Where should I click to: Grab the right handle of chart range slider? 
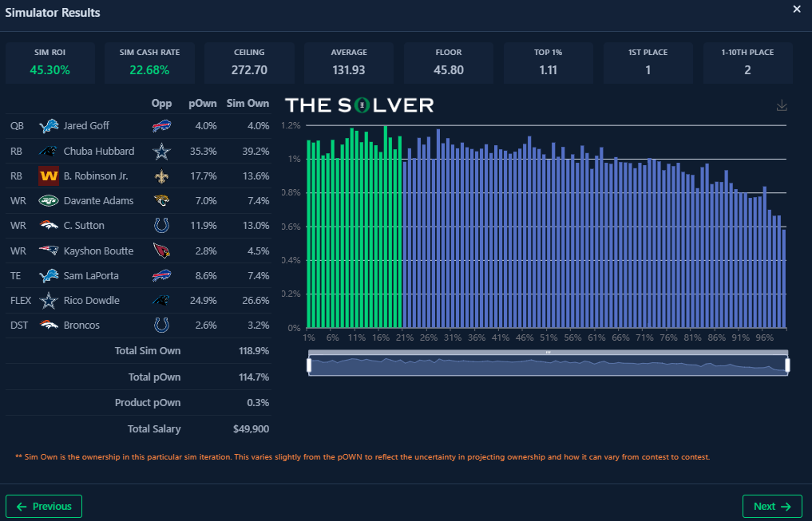point(788,365)
